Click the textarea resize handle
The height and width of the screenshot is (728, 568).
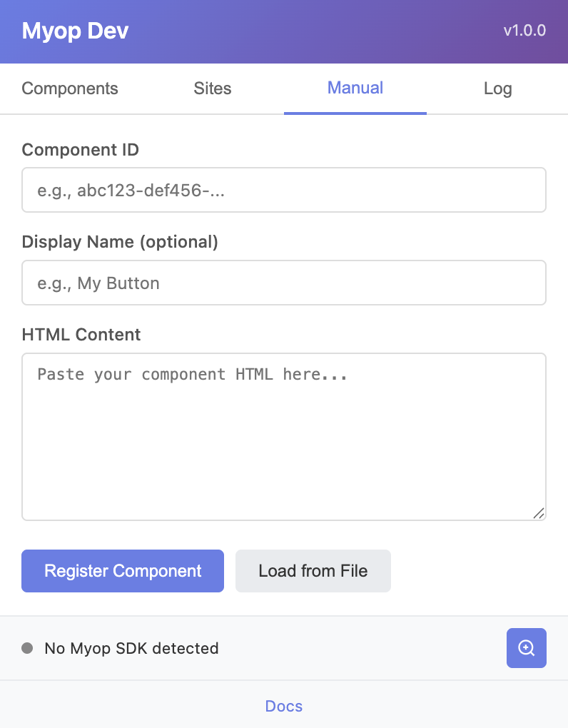(x=539, y=512)
